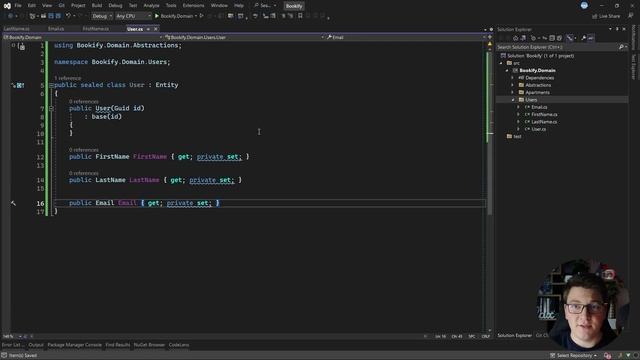The width and height of the screenshot is (640, 360).
Task: Select FirstName.cs in Solution Explorer
Action: (544, 115)
